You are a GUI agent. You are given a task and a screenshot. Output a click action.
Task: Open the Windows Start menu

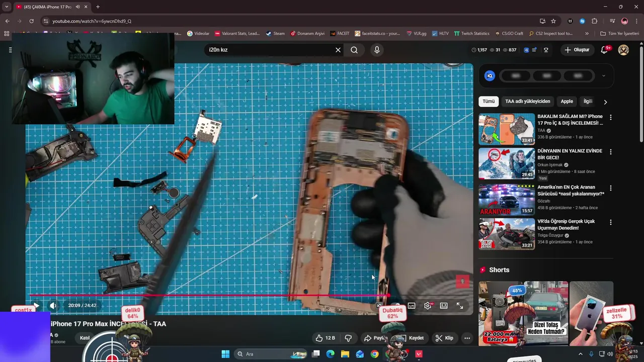(225, 354)
